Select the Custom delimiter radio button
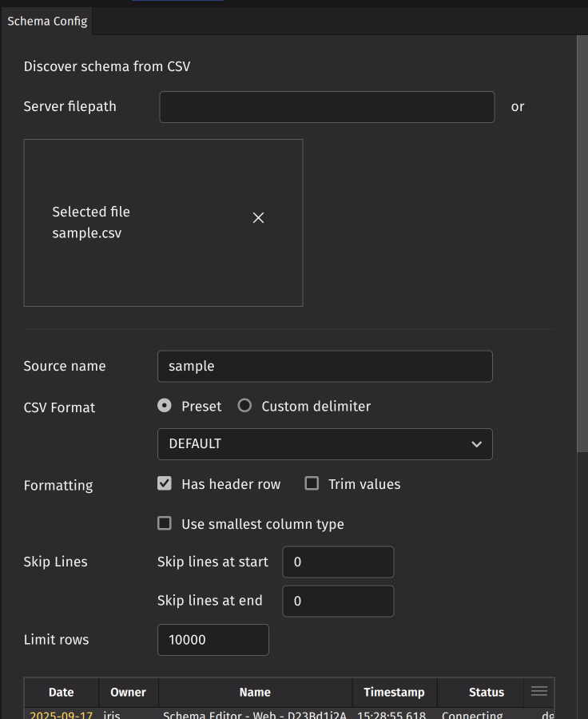588x719 pixels. click(245, 406)
